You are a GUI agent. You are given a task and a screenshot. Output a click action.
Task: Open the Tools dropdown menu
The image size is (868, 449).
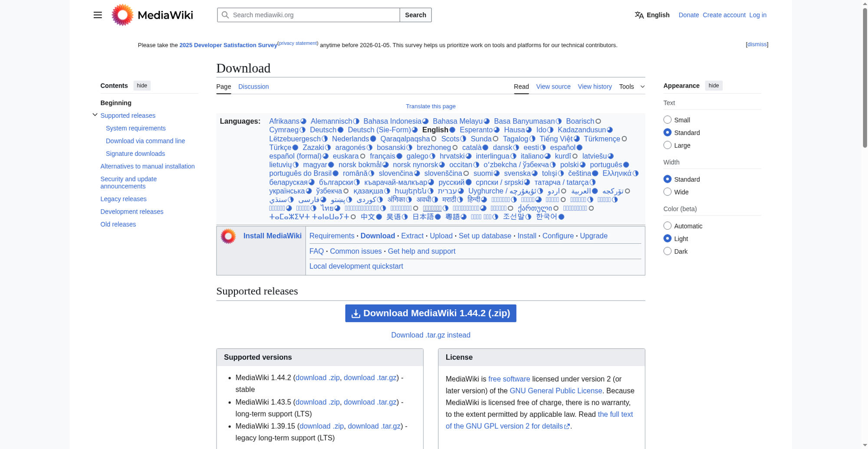(631, 87)
